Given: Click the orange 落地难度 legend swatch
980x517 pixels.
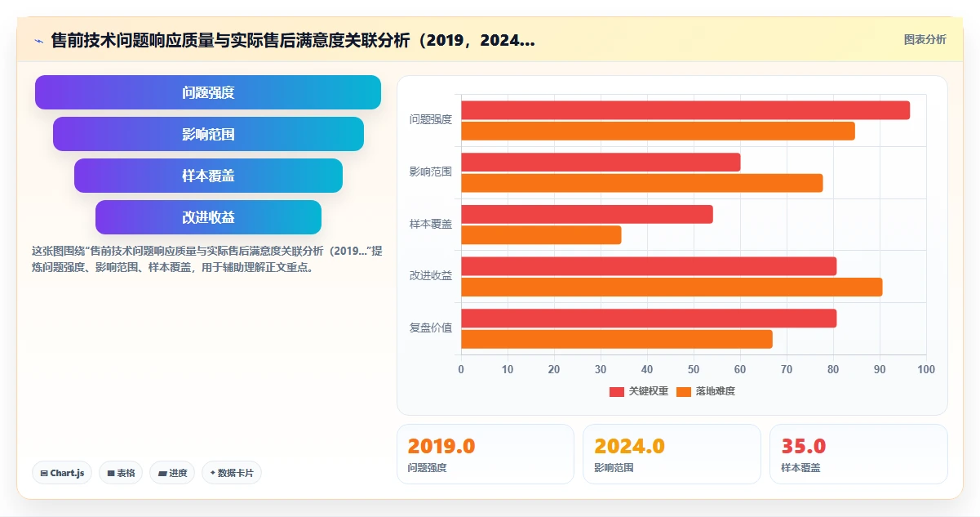Looking at the screenshot, I should tap(684, 391).
